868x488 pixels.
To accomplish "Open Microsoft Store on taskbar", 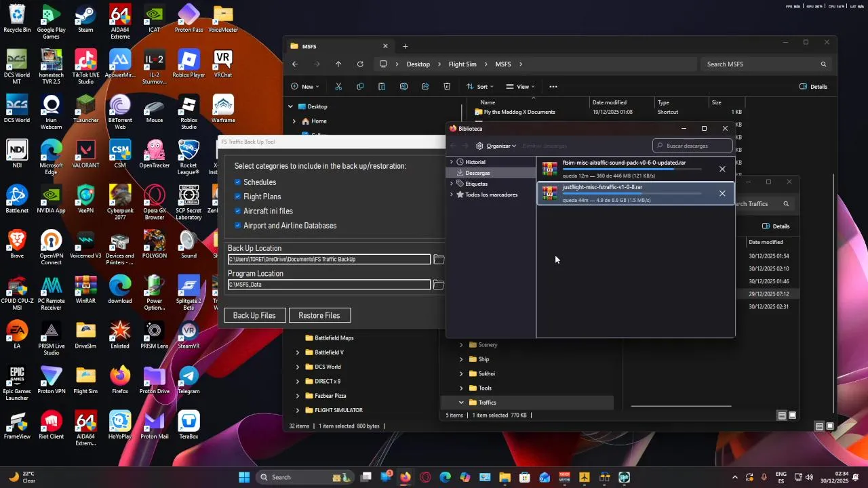I will click(x=525, y=477).
